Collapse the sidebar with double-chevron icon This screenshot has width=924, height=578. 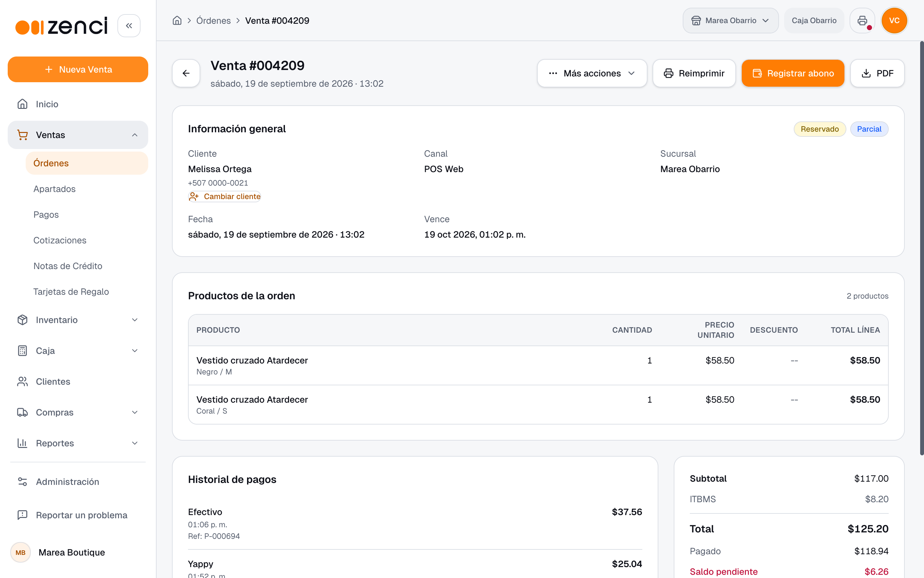click(129, 26)
